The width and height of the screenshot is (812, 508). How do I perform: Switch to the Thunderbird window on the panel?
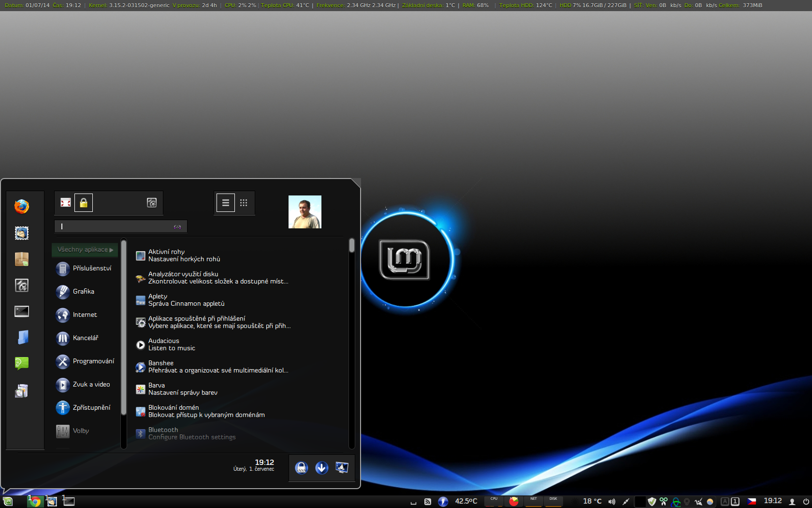pos(51,502)
